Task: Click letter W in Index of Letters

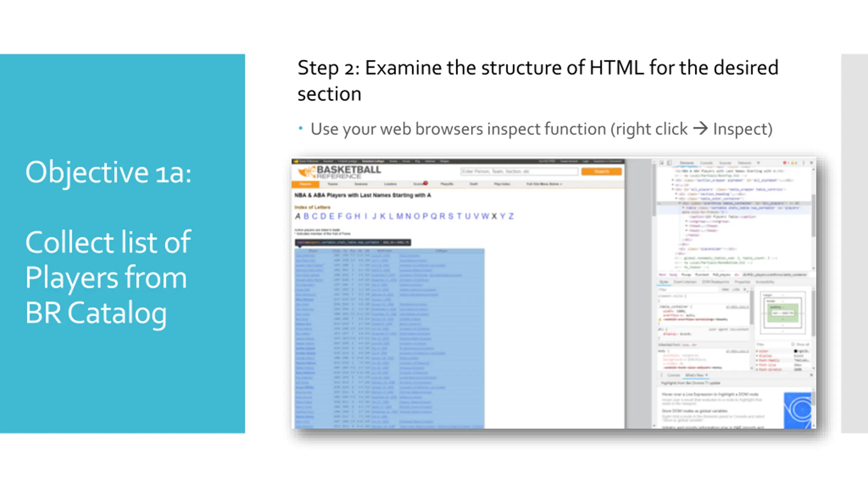Action: coord(485,216)
